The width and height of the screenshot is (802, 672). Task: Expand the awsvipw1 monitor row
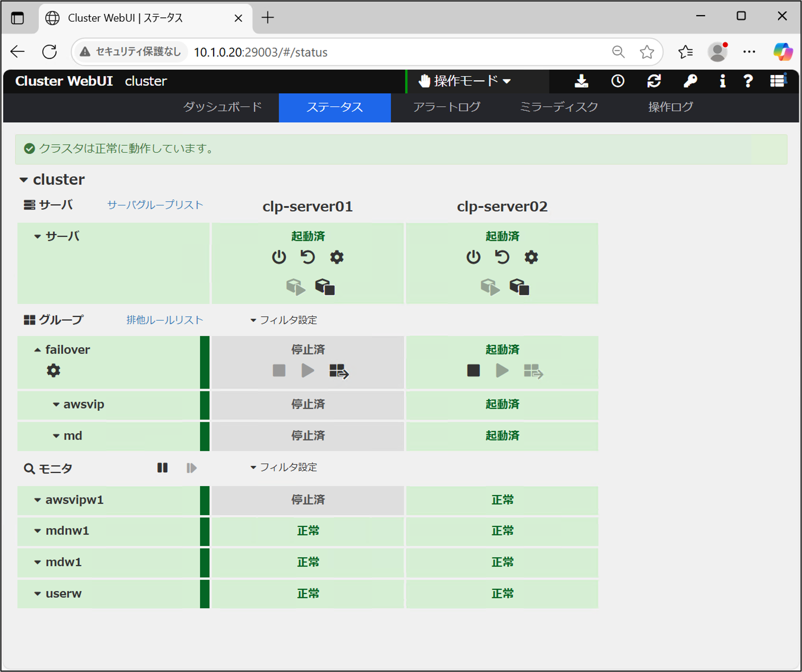click(38, 500)
